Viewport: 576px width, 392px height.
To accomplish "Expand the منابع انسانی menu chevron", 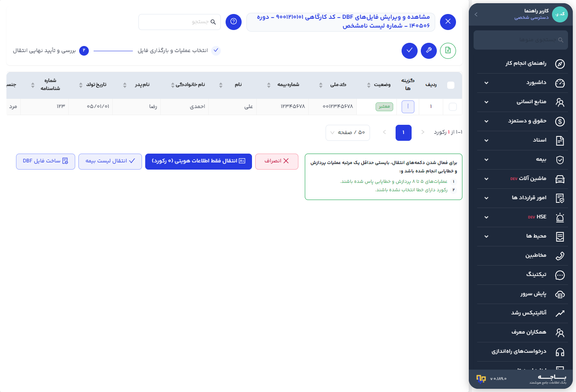I will point(486,102).
